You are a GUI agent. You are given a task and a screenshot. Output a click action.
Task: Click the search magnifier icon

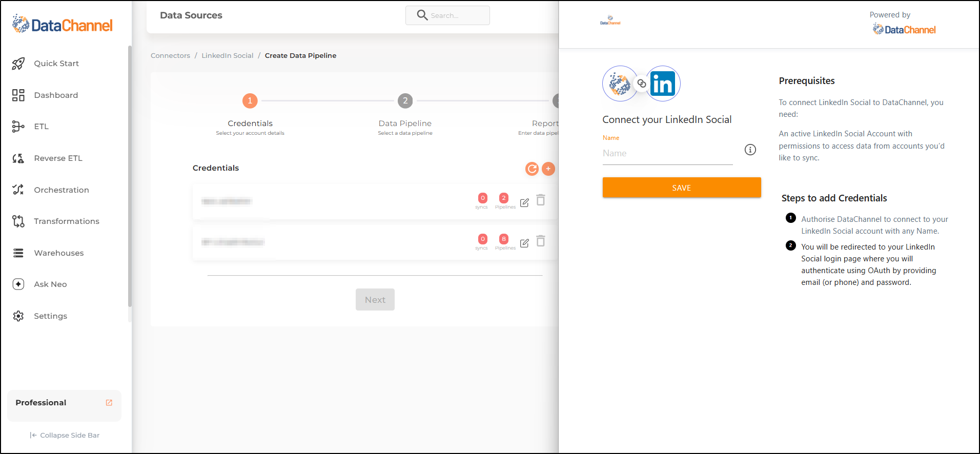[x=422, y=15]
